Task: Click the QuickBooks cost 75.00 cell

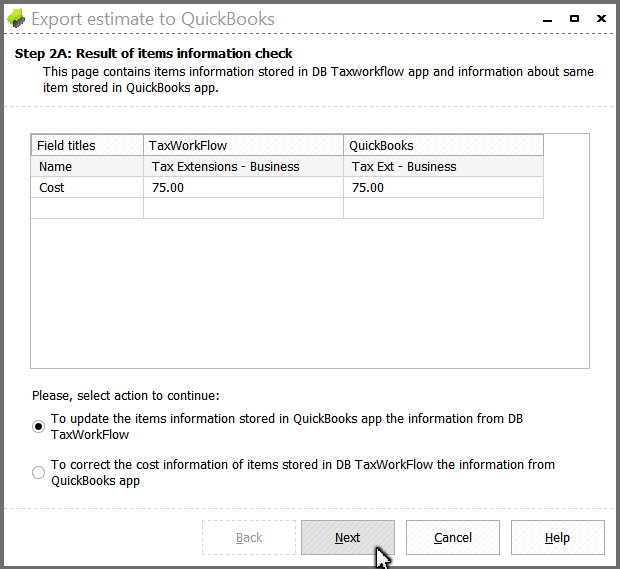Action: click(444, 187)
